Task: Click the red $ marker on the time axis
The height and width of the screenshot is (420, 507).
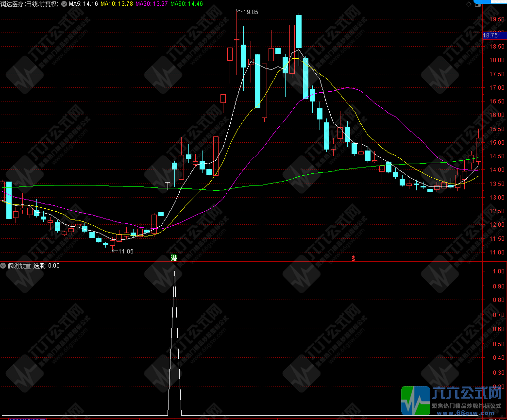Action: (354, 258)
